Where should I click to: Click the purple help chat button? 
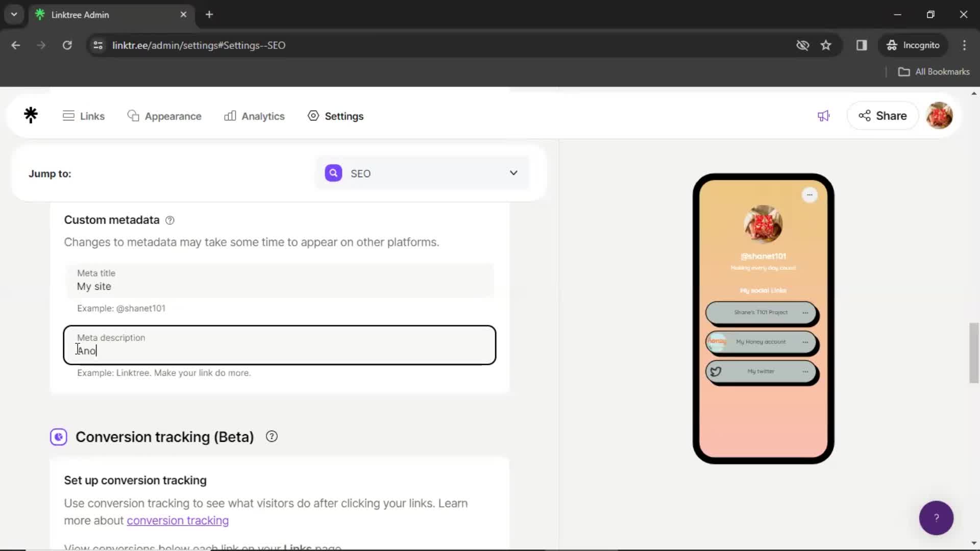936,518
